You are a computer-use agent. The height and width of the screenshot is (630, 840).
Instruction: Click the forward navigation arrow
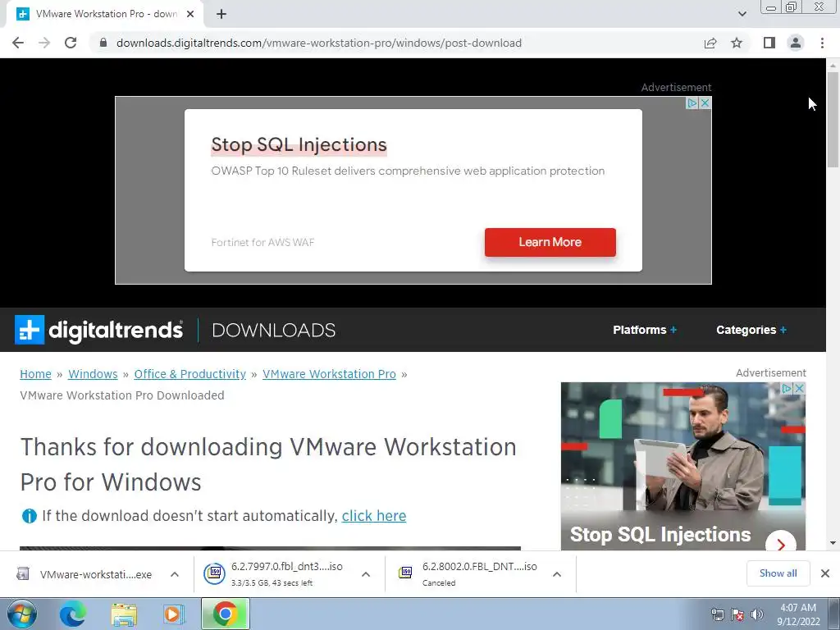point(44,43)
